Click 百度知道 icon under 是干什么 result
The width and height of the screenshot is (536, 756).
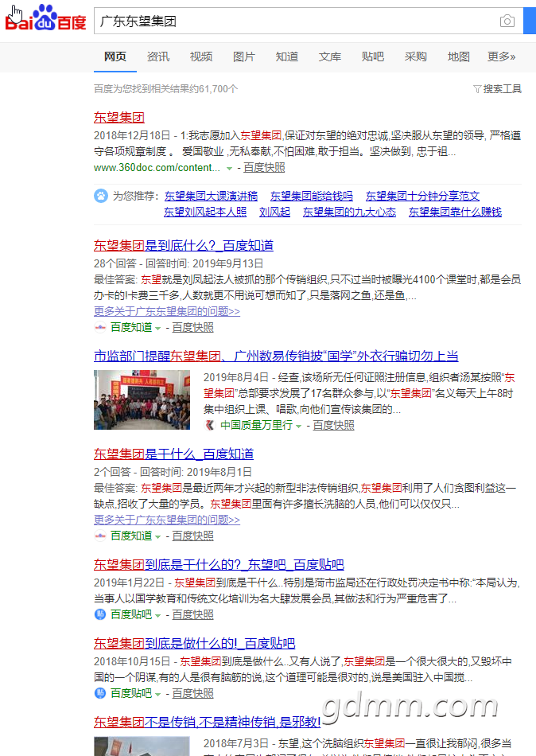100,536
